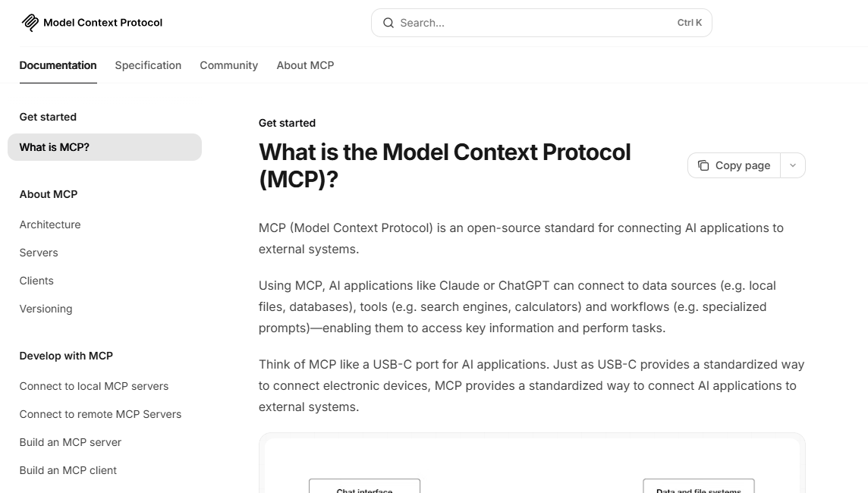
Task: Open Connect to local MCP servers
Action: pos(94,386)
